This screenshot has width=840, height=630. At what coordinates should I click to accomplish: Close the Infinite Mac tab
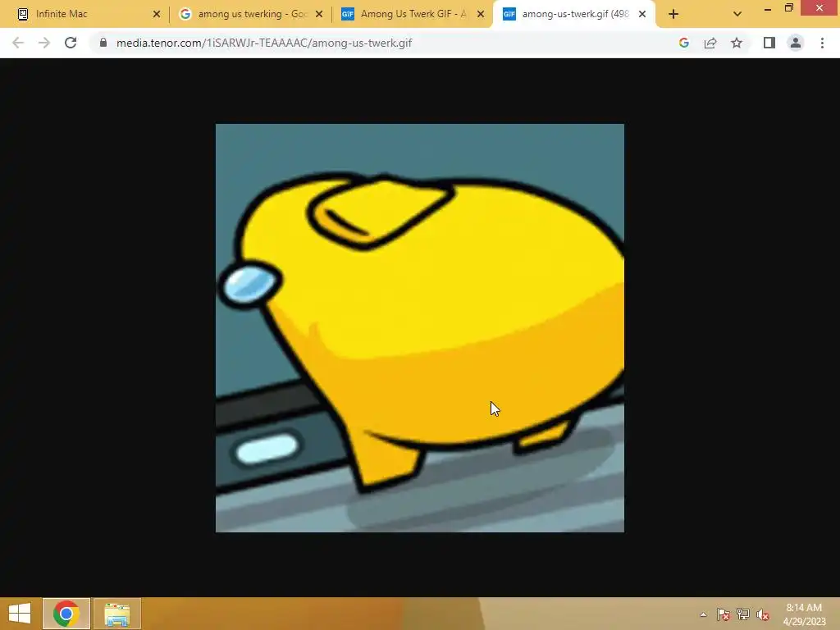[157, 14]
